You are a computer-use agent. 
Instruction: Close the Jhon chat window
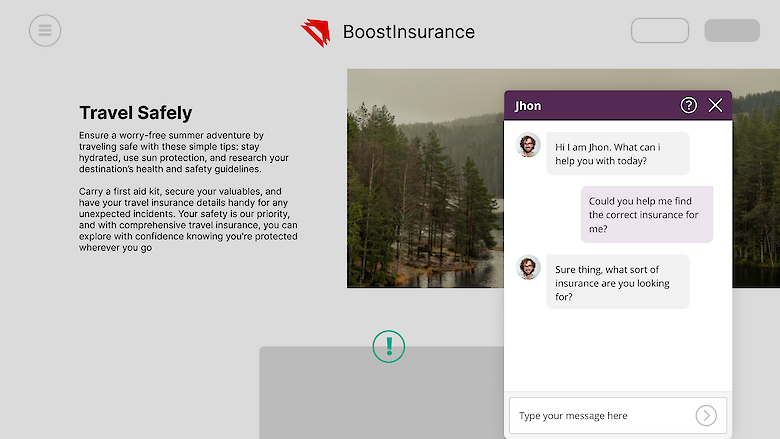tap(715, 105)
